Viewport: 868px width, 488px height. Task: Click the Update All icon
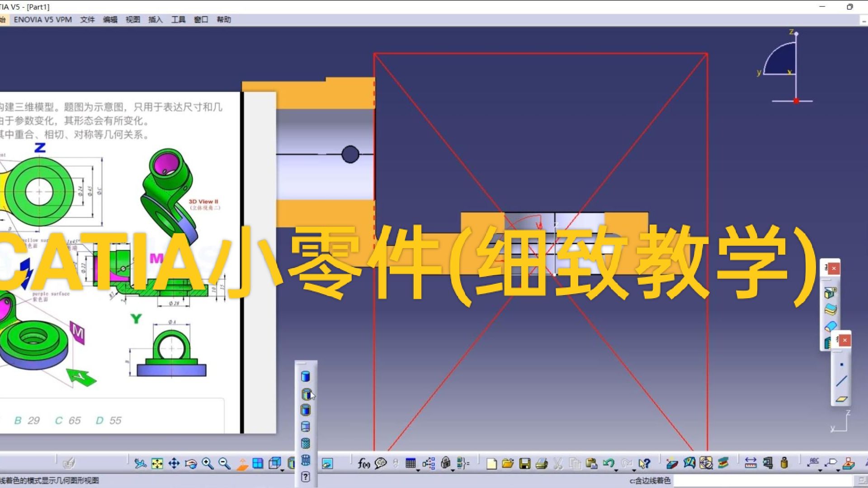(x=672, y=463)
